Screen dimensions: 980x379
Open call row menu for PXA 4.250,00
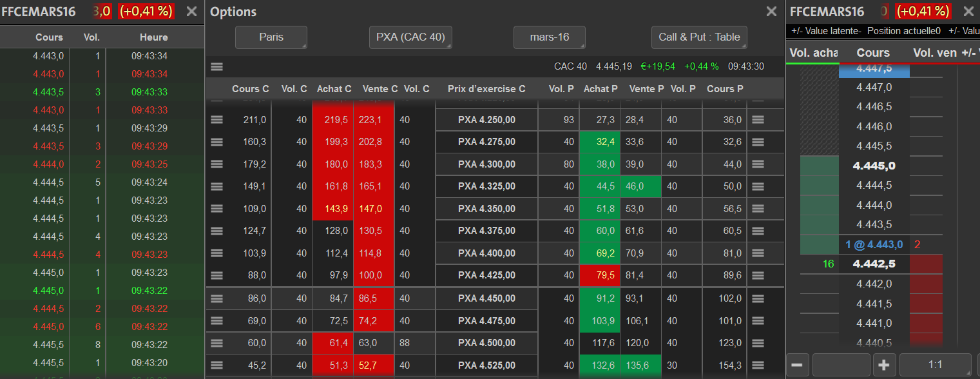pyautogui.click(x=216, y=120)
